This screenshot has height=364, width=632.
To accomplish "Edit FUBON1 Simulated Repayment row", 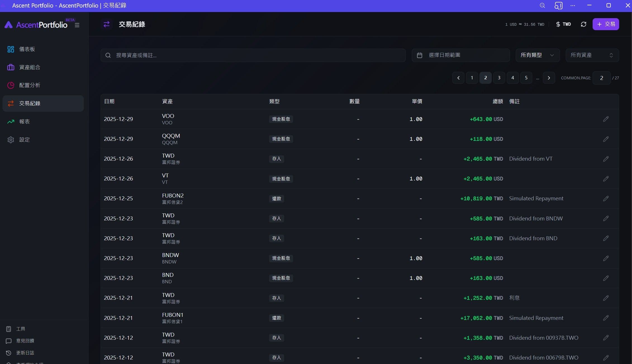I will 606,318.
